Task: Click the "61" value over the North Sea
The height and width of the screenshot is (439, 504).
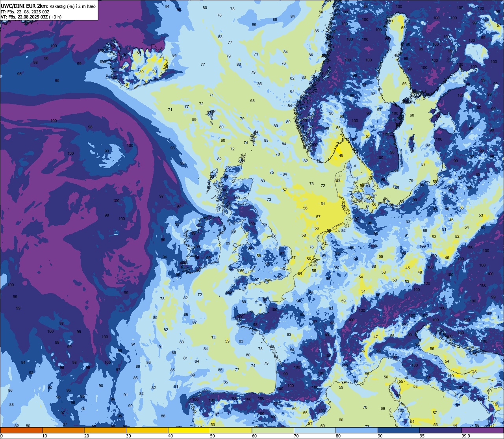Action: [323, 204]
